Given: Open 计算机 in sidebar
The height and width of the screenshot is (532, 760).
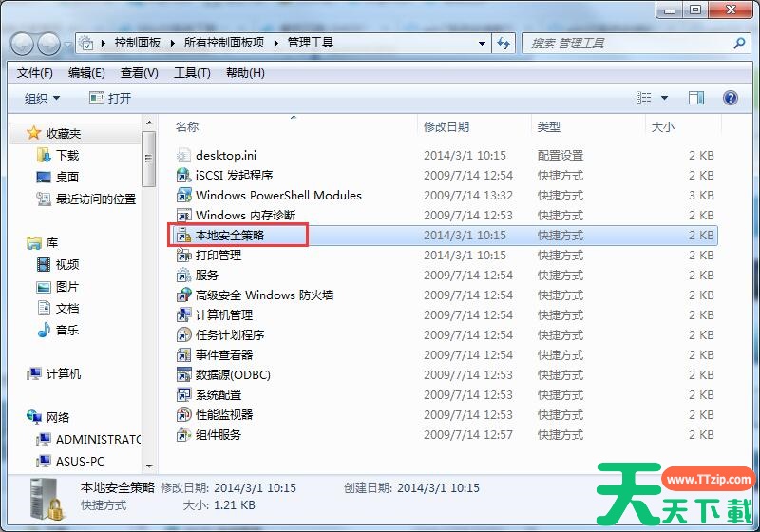Looking at the screenshot, I should [64, 374].
